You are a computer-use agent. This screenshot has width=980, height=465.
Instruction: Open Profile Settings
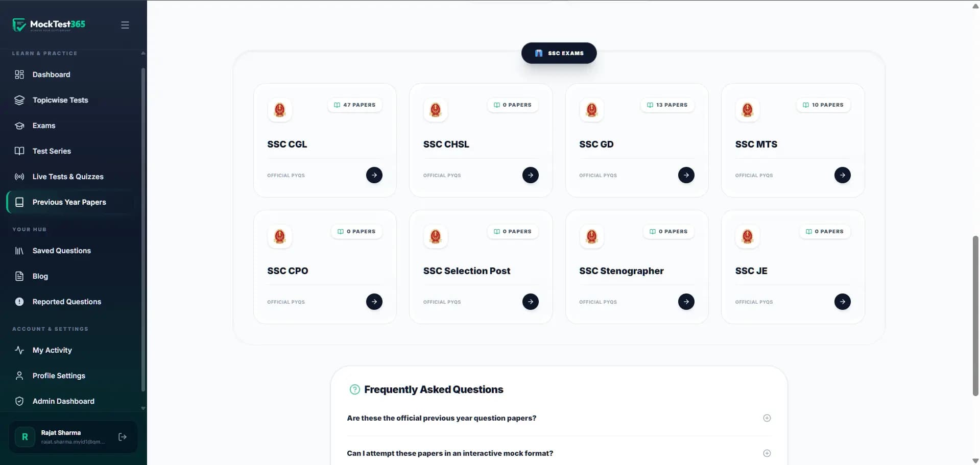click(x=70, y=376)
